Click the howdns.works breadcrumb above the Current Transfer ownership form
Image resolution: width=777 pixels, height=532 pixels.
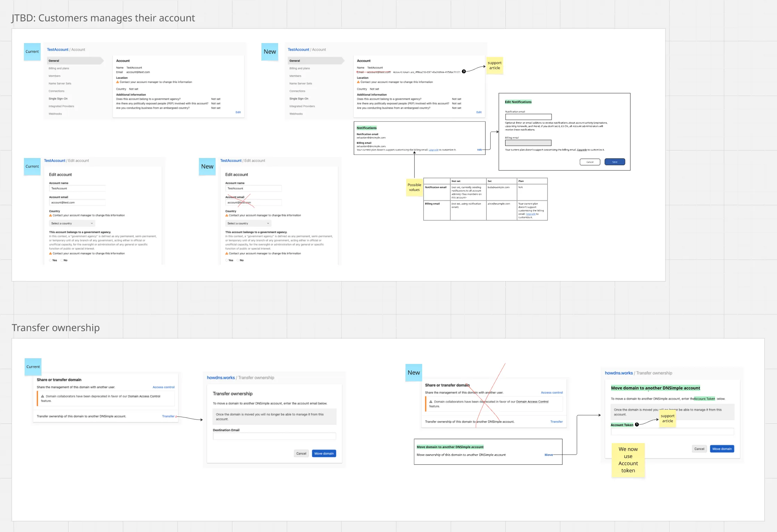(221, 378)
